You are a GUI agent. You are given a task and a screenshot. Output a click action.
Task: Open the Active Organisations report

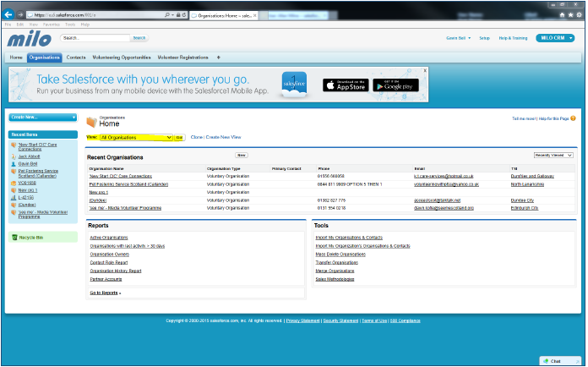[109, 238]
